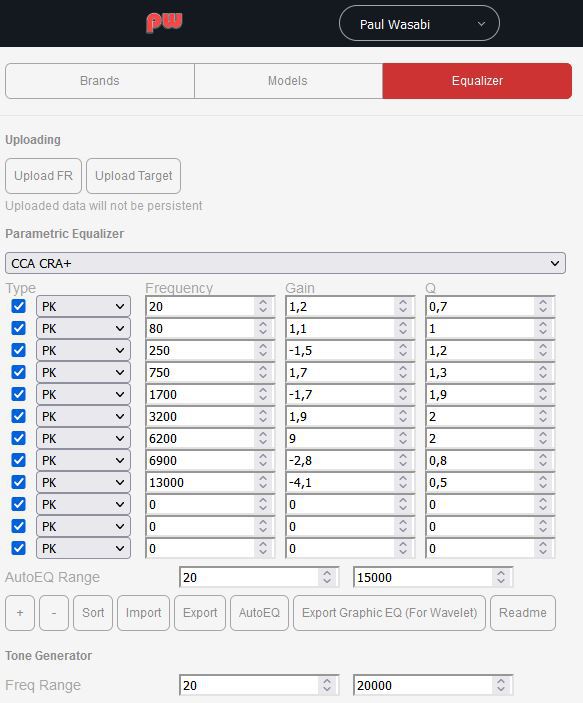Image resolution: width=583 pixels, height=703 pixels.
Task: Disable the 20 Hz filter checkbox
Action: tap(18, 306)
